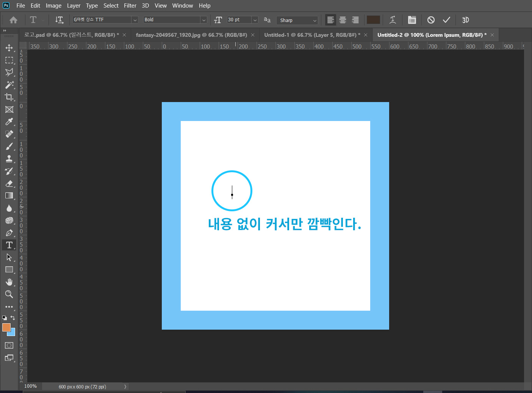Click the background blue color swatch
The width and height of the screenshot is (532, 393).
[x=13, y=333]
